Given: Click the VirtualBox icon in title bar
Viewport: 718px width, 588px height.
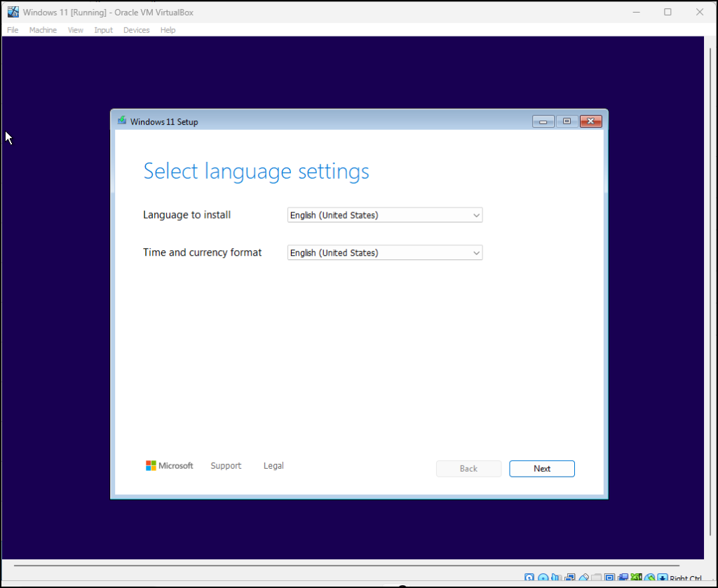Looking at the screenshot, I should (13, 12).
